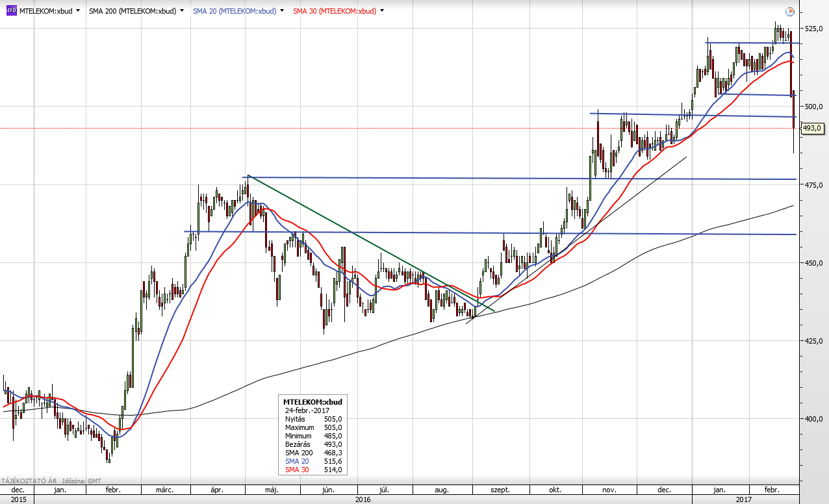Click the Bezárás 493,0 row
829x504 pixels.
[x=313, y=444]
